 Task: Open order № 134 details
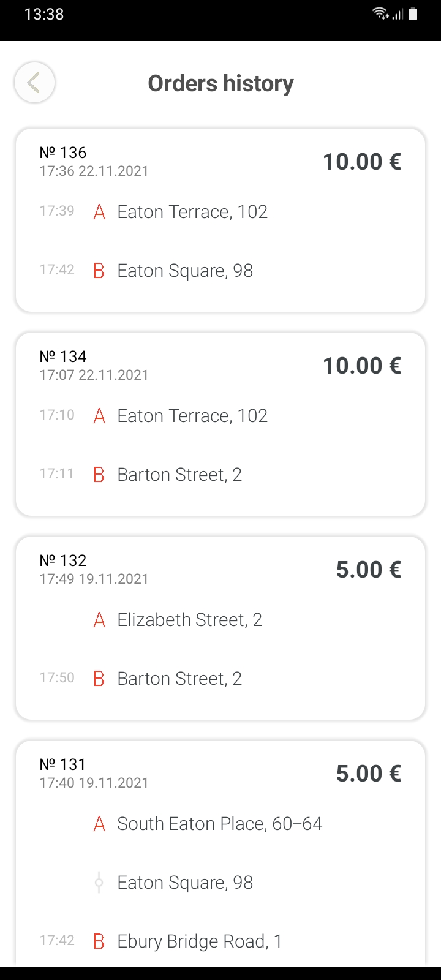tap(221, 424)
